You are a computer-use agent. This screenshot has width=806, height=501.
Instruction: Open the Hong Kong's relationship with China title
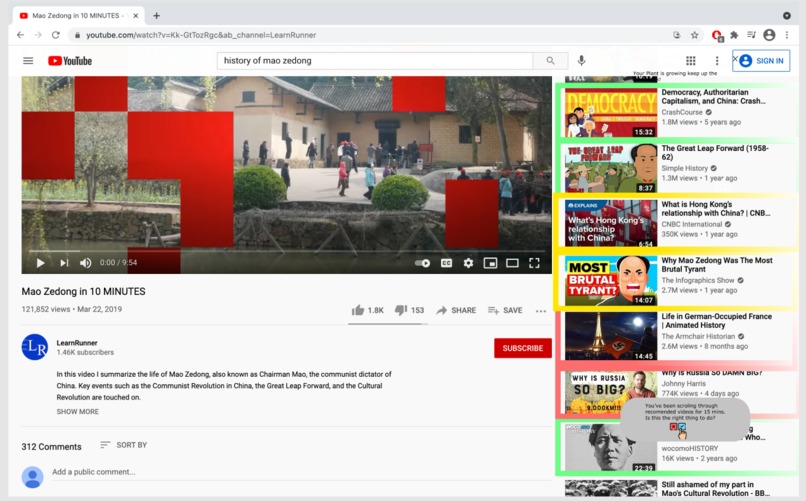coord(716,209)
